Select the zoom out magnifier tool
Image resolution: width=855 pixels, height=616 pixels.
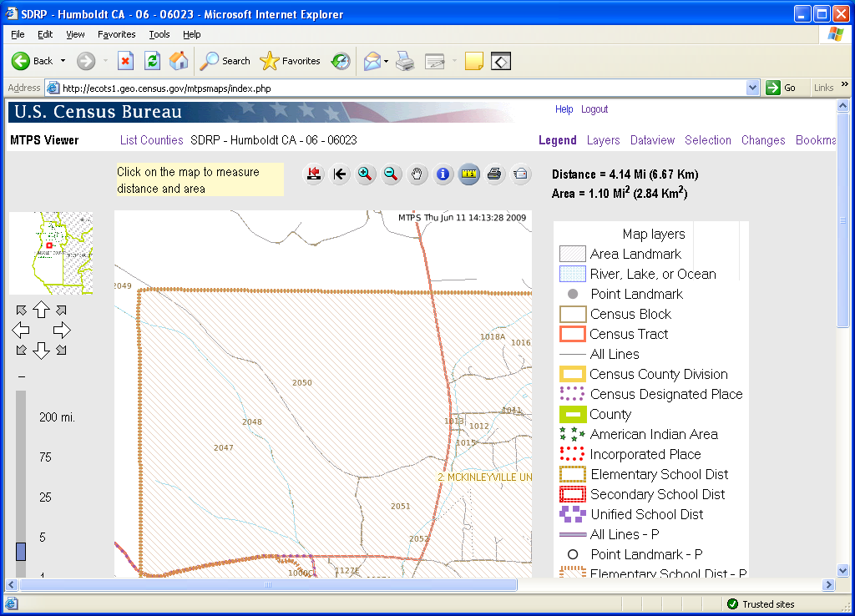click(x=391, y=174)
